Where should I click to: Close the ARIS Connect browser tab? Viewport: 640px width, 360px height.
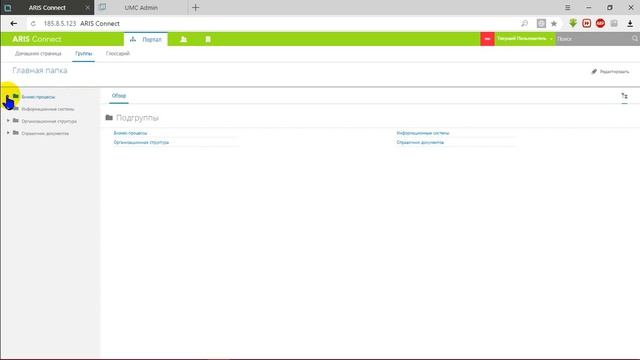pyautogui.click(x=87, y=7)
